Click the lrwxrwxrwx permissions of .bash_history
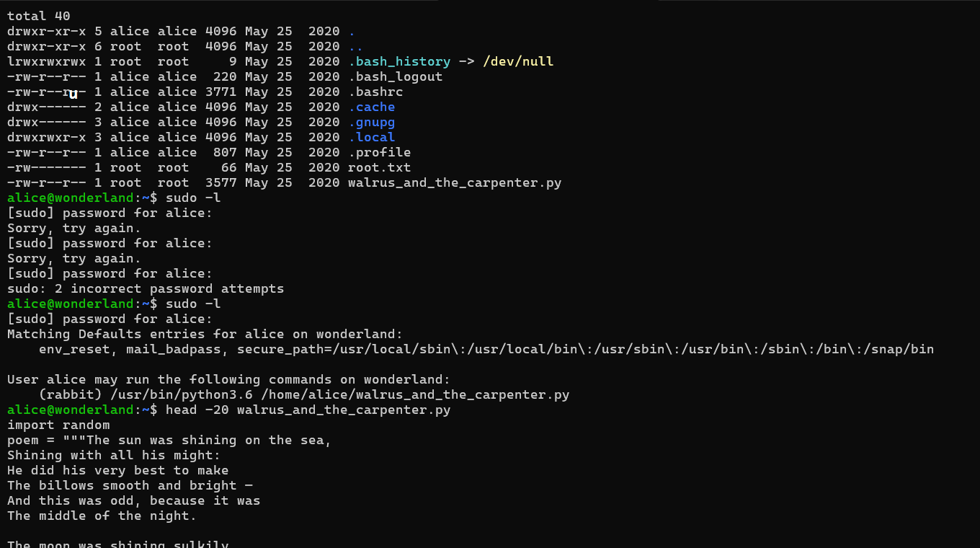980x548 pixels. (47, 61)
